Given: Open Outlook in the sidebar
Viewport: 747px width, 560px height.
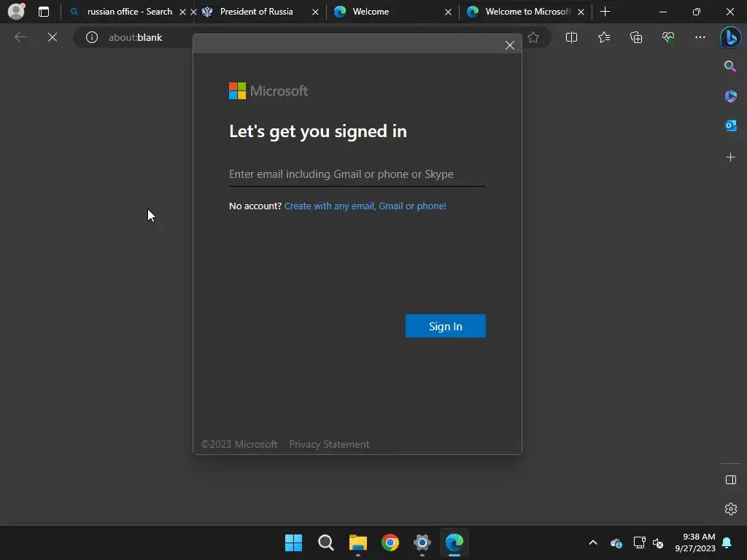Looking at the screenshot, I should [x=730, y=125].
